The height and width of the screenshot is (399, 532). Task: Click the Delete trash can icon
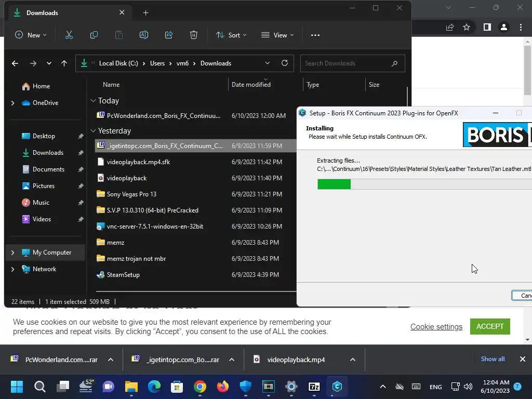pos(193,35)
